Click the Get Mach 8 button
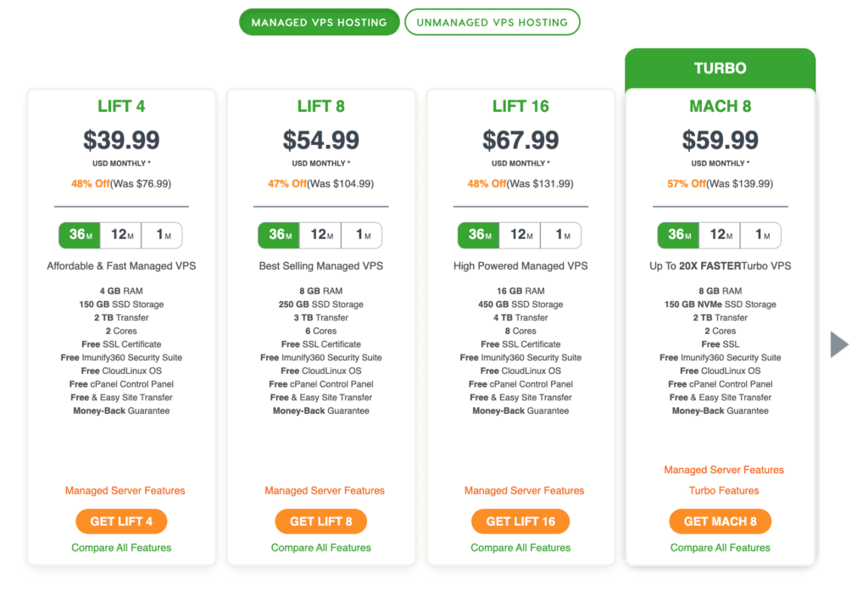 (721, 522)
